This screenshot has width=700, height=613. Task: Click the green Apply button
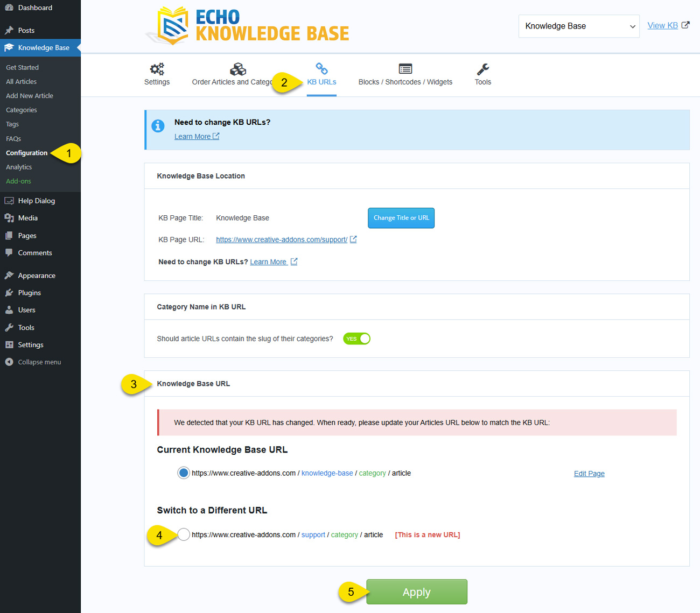point(417,592)
